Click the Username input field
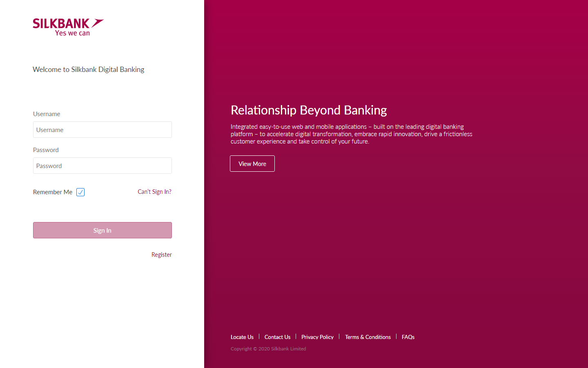588x368 pixels. 102,130
